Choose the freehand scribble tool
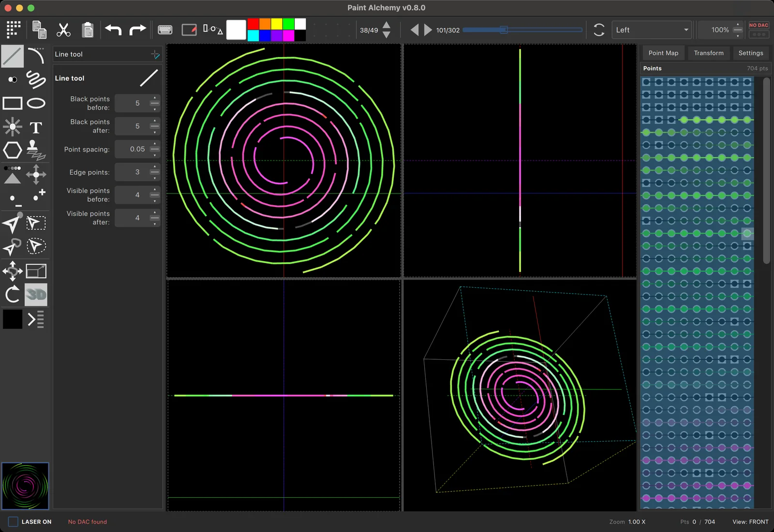Image resolution: width=774 pixels, height=532 pixels. pyautogui.click(x=36, y=80)
